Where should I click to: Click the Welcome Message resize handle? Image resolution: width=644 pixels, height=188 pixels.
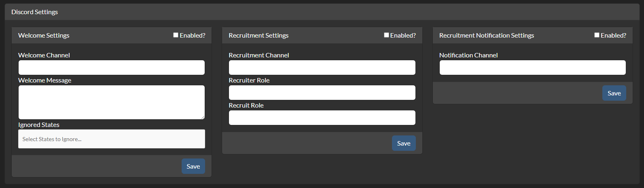[x=203, y=117]
